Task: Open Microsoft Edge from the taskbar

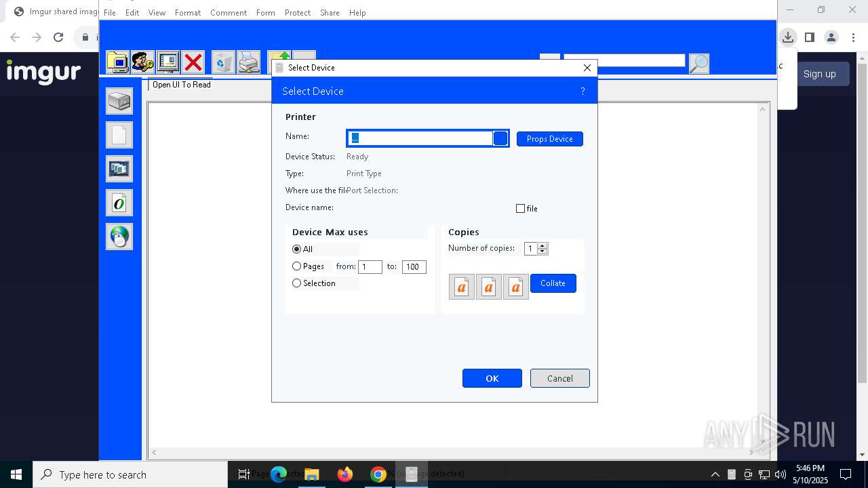Action: [279, 474]
